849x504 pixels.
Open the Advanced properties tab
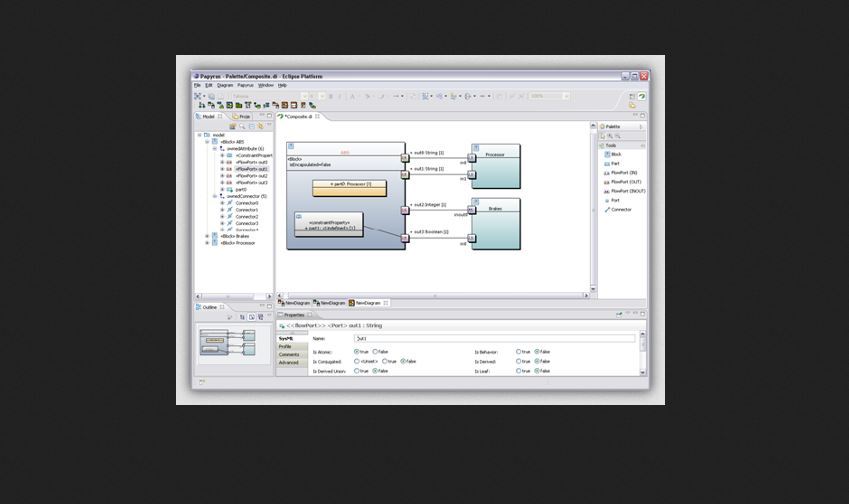288,362
